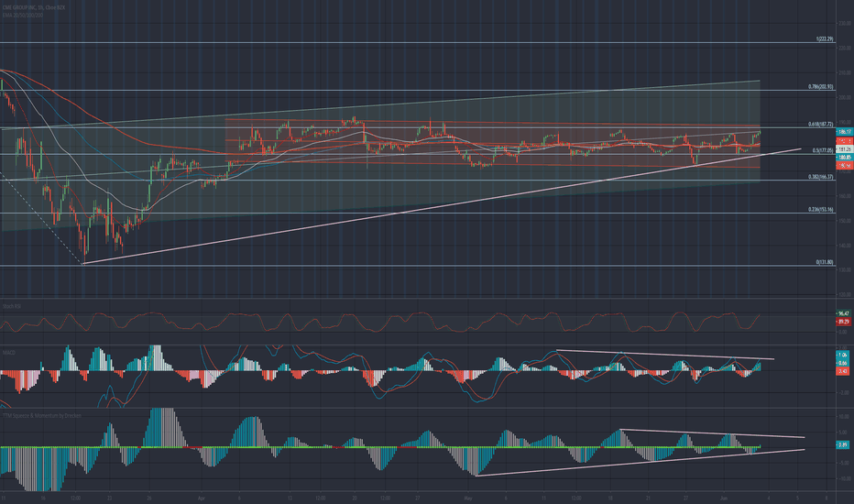Image resolution: width=854 pixels, height=504 pixels.
Task: Click the 0.5(177.05) Fibonacci level label
Action: tap(823, 150)
